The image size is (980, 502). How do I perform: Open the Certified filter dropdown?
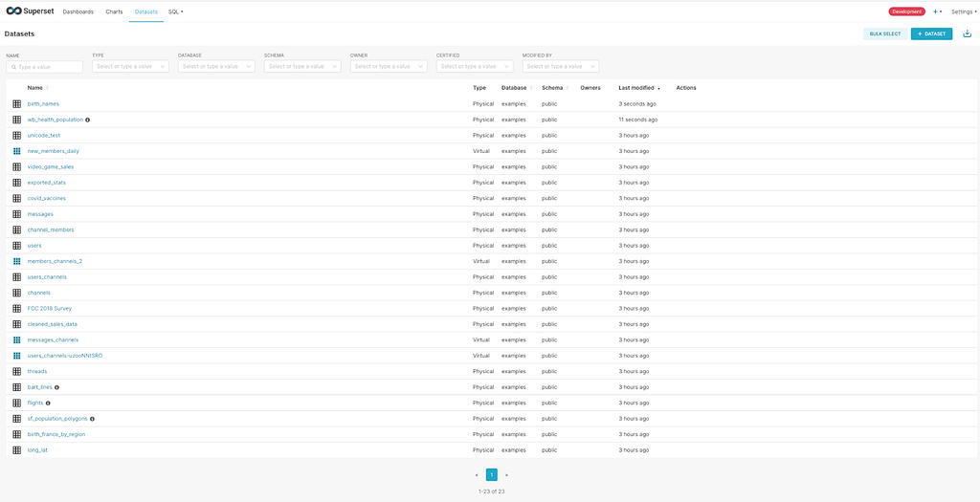click(475, 66)
